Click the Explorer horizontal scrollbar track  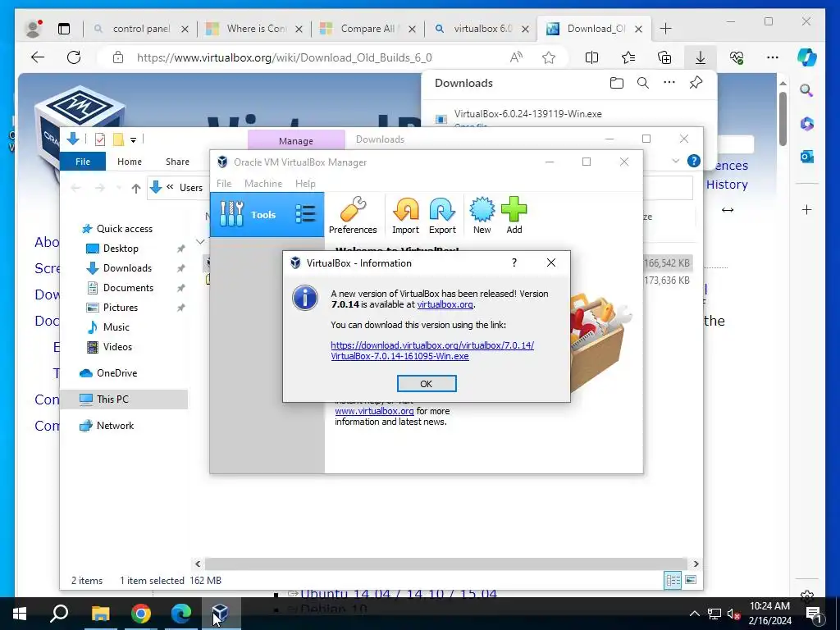coord(446,564)
